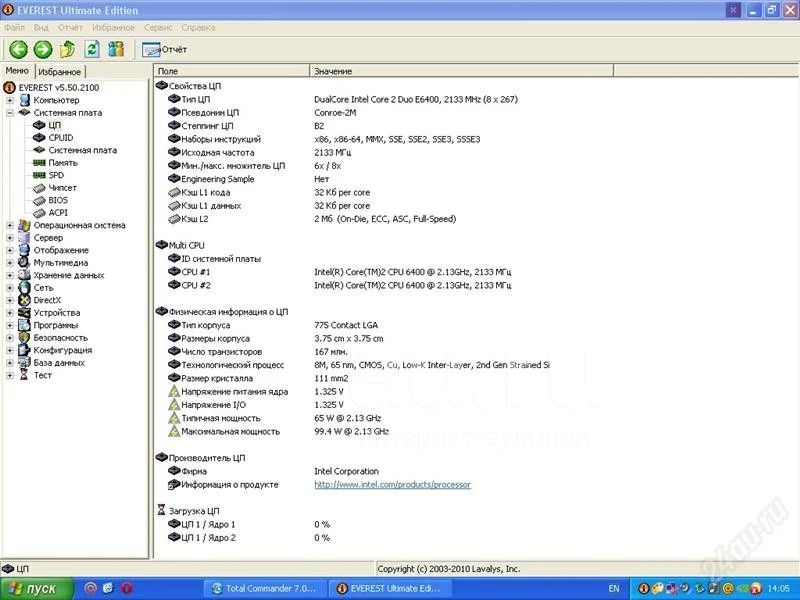Click the Сеть network icon

pyautogui.click(x=24, y=288)
